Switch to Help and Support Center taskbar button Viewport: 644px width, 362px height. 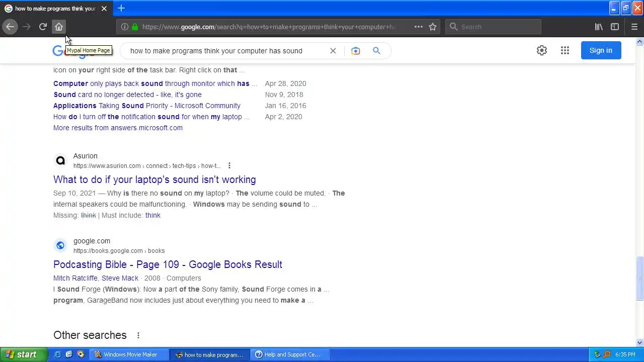tap(289, 354)
